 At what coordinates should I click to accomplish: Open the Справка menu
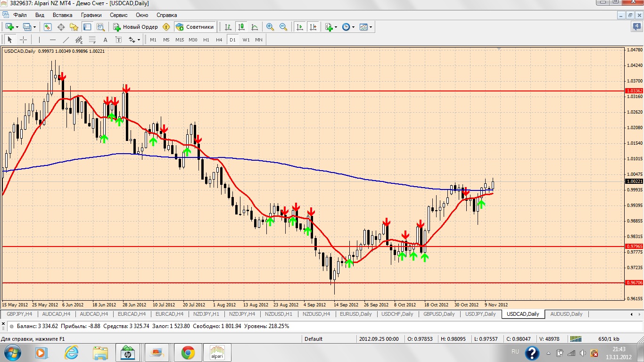[x=166, y=15]
